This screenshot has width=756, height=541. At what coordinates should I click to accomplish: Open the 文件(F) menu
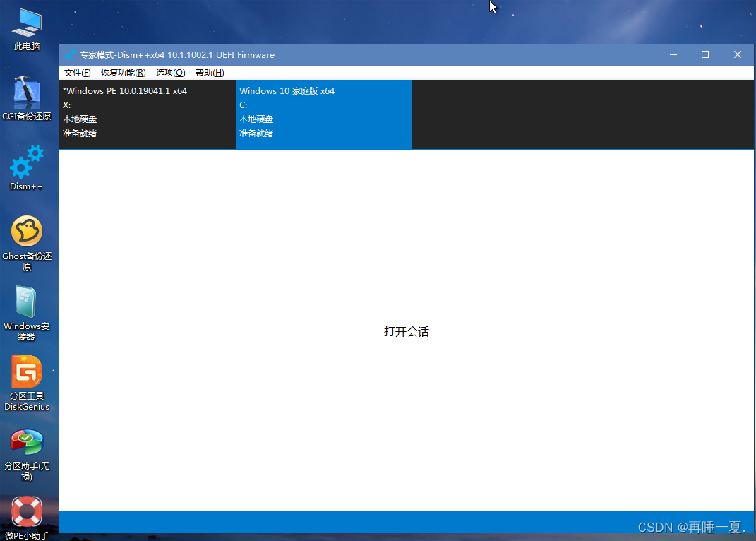77,72
